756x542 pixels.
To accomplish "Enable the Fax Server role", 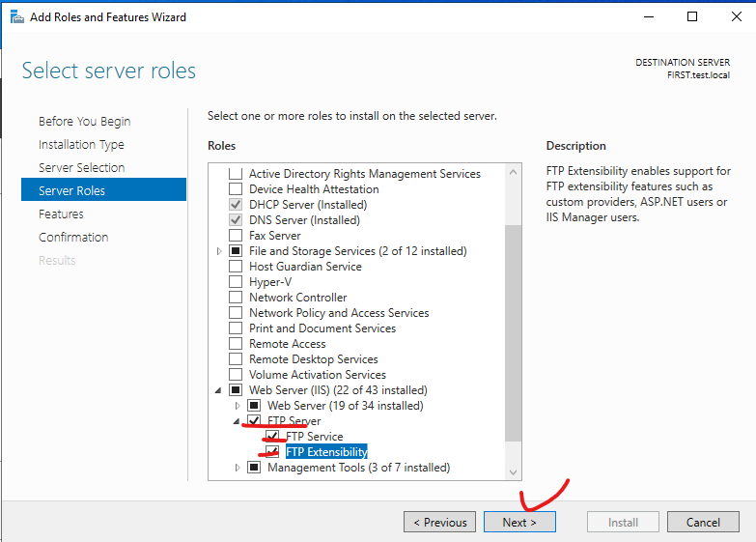I will tap(236, 236).
